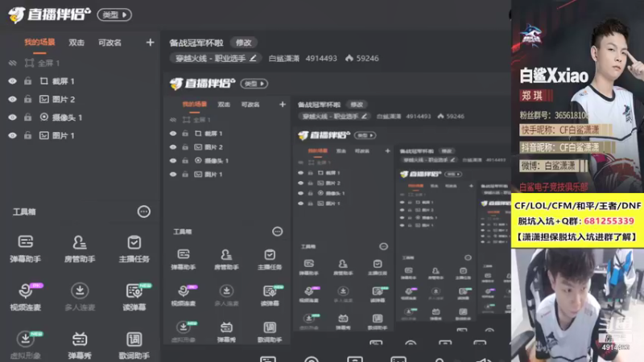Click the 直播伴侣 logo at top left
This screenshot has width=644, height=362.
click(49, 14)
